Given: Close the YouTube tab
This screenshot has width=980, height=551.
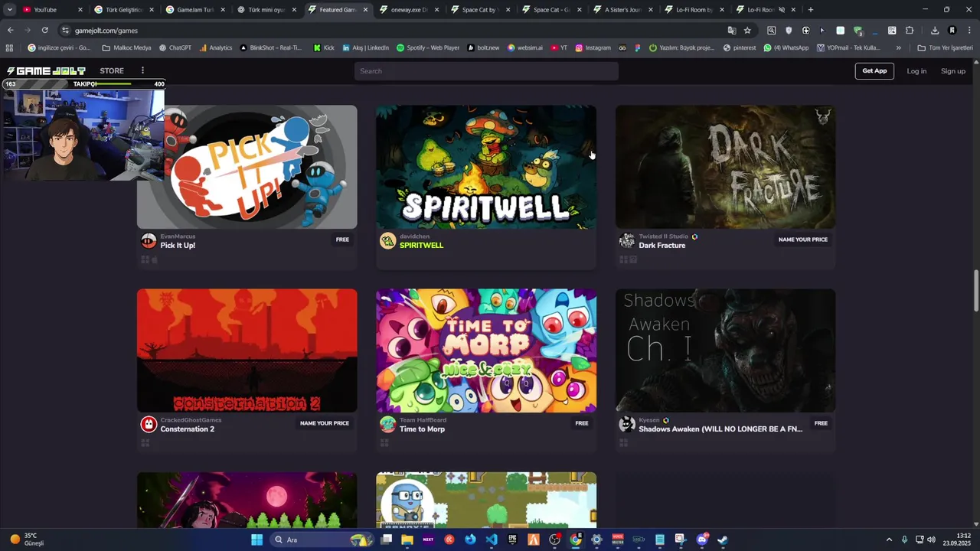Looking at the screenshot, I should (x=80, y=10).
